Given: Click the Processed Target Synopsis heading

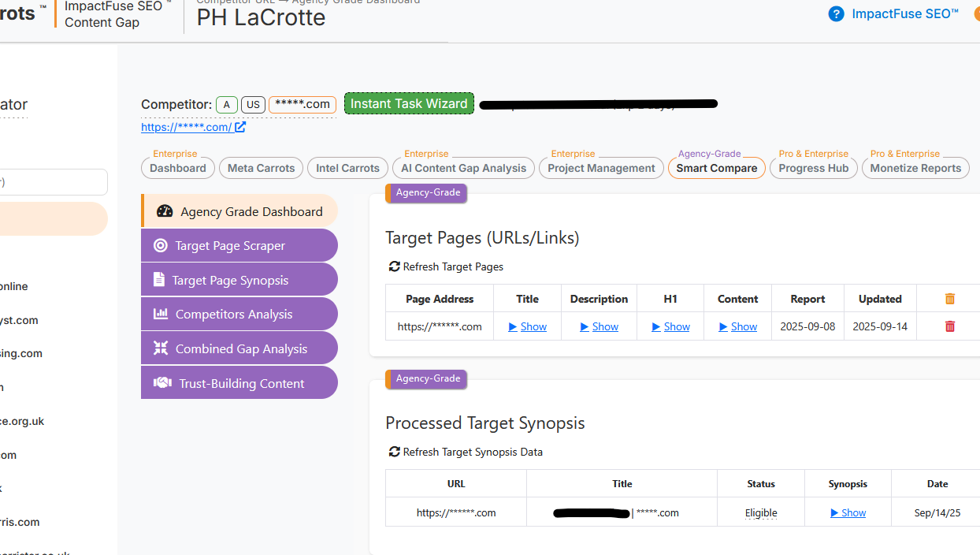Looking at the screenshot, I should (485, 423).
